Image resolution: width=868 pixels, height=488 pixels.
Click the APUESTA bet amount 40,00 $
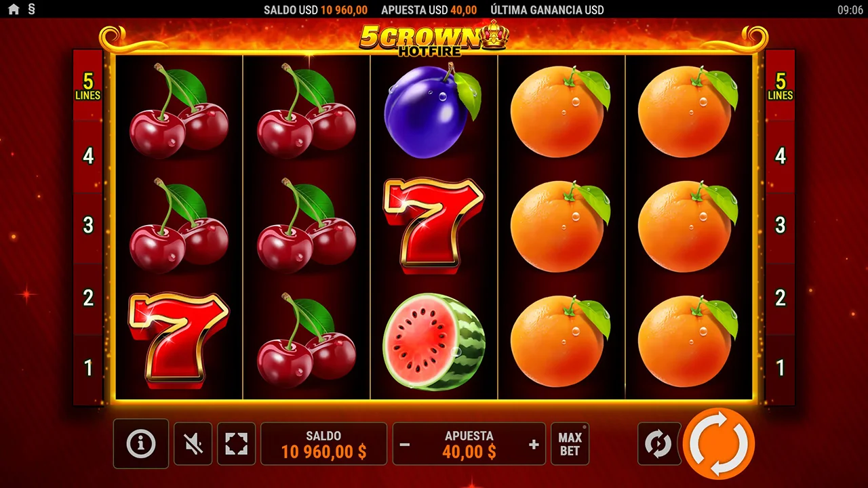click(x=469, y=452)
